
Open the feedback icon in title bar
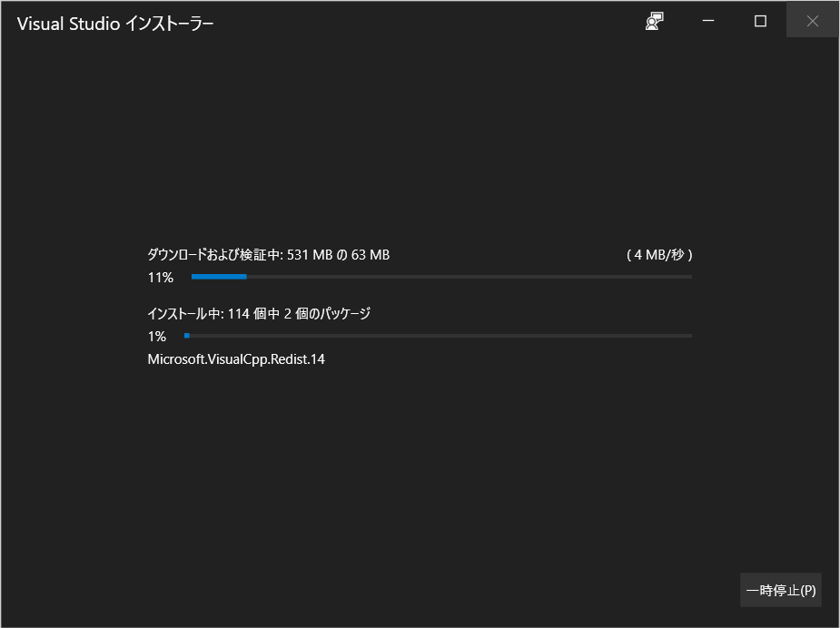tap(654, 22)
